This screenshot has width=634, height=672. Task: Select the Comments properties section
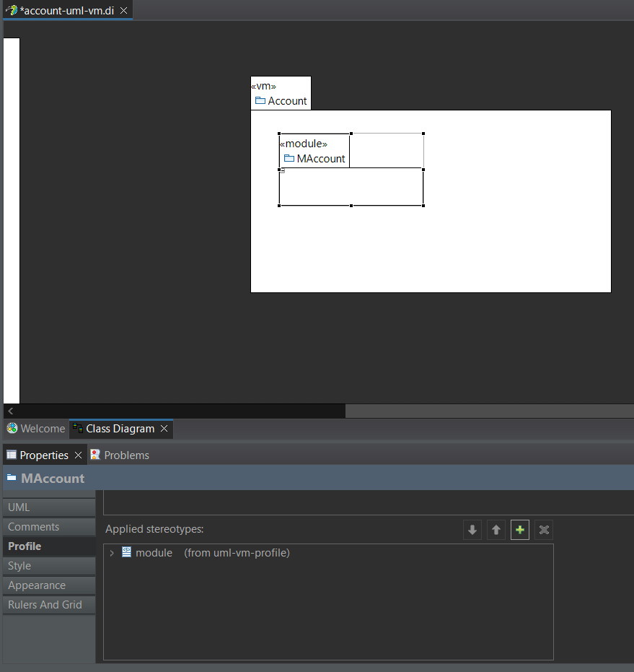49,527
